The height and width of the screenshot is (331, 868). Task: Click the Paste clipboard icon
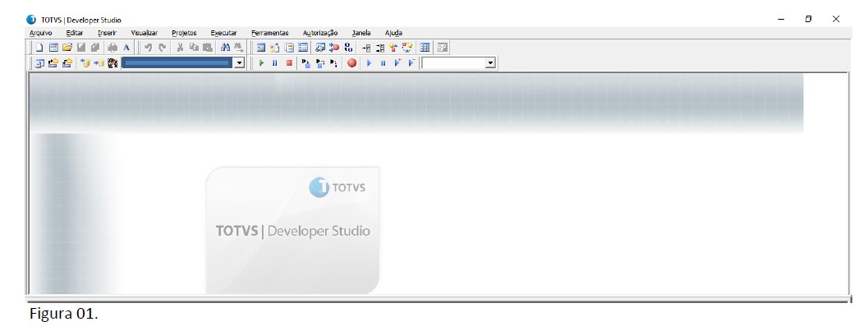click(x=208, y=48)
